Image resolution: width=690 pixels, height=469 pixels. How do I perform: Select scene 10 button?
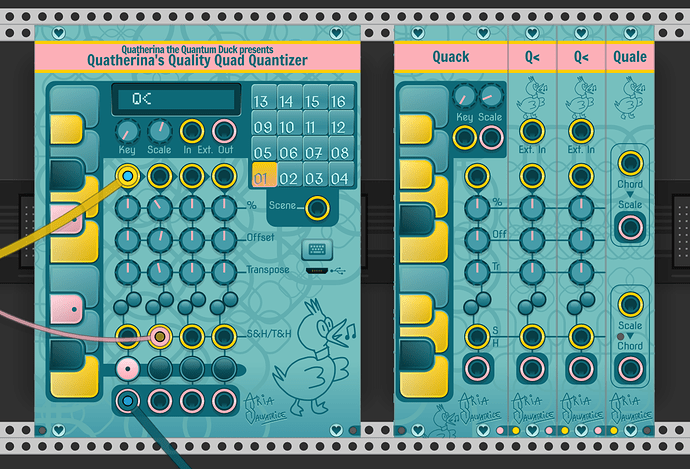click(x=289, y=124)
